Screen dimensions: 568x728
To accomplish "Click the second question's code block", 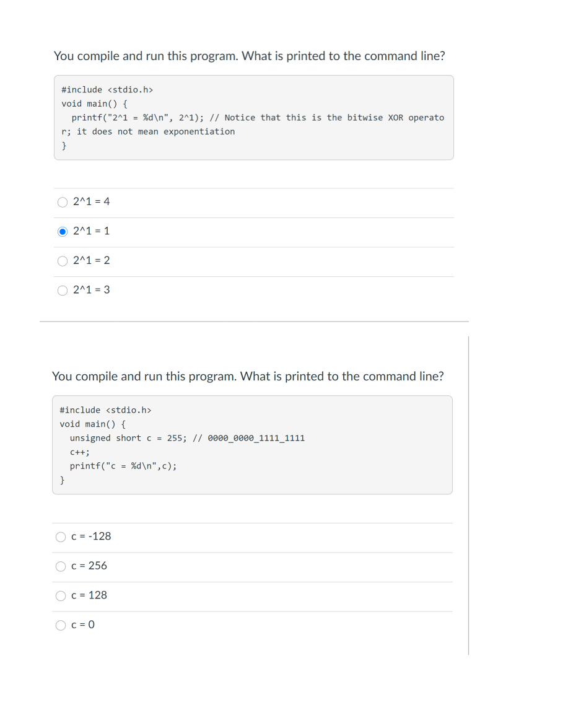I will pyautogui.click(x=252, y=445).
